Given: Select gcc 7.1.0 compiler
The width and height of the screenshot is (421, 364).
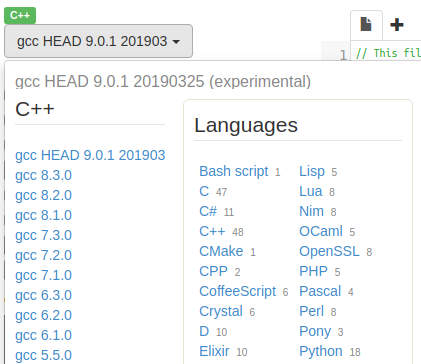Looking at the screenshot, I should (44, 275).
